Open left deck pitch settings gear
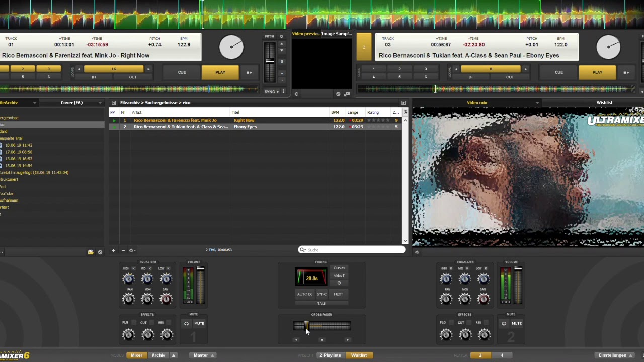Viewport: 644px width, 362px height. pyautogui.click(x=281, y=36)
